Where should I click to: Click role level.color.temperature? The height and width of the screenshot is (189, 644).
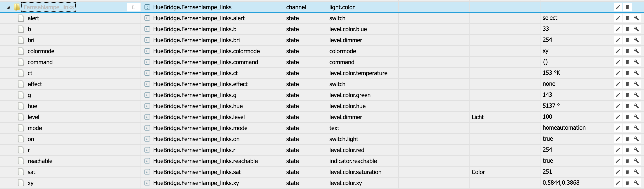pyautogui.click(x=358, y=73)
